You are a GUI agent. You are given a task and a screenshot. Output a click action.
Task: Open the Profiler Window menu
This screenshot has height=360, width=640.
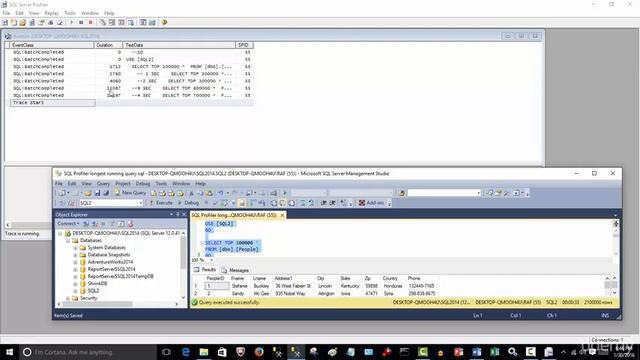pyautogui.click(x=90, y=13)
